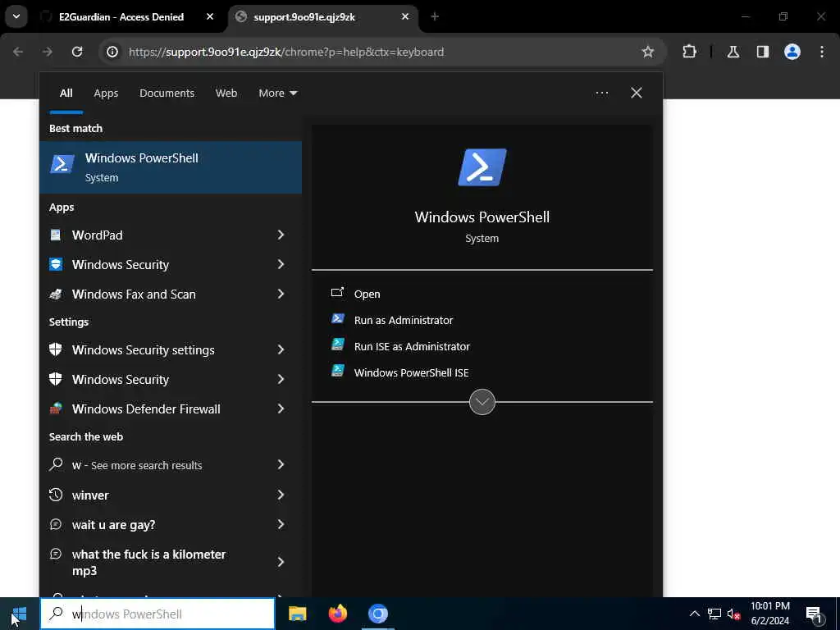Click the muted volume tray icon
The image size is (840, 630).
(x=733, y=614)
